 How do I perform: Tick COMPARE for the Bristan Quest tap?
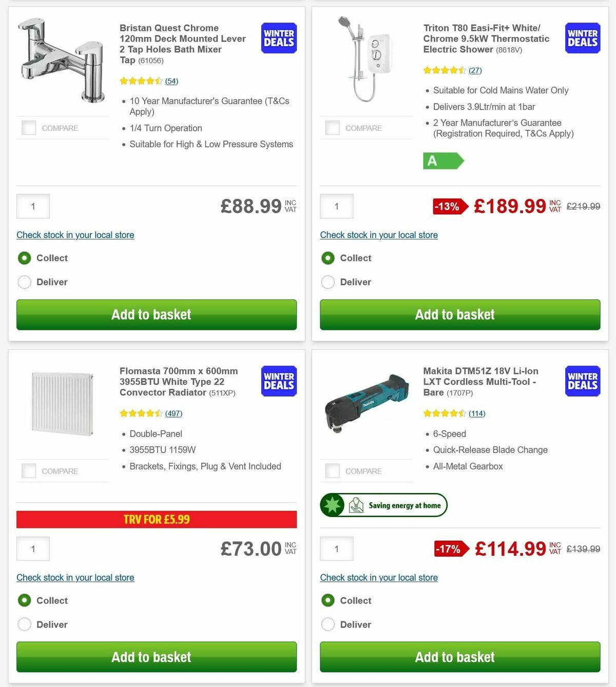(x=28, y=127)
